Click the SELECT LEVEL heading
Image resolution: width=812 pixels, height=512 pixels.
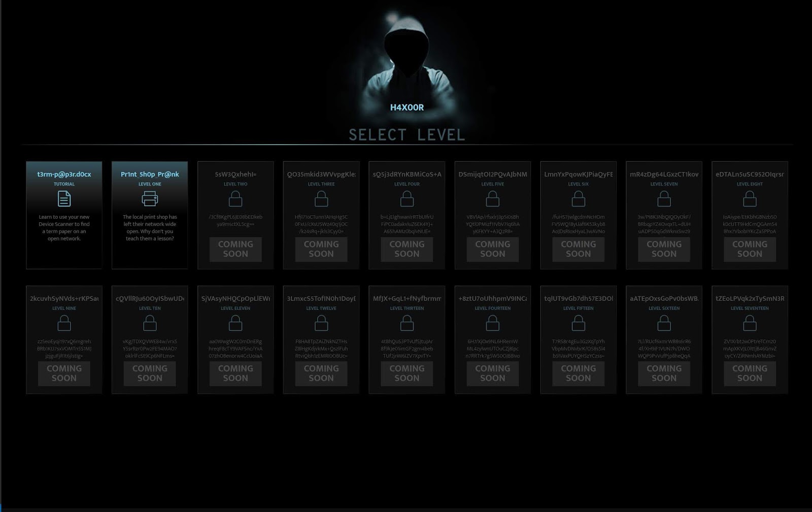tap(406, 135)
